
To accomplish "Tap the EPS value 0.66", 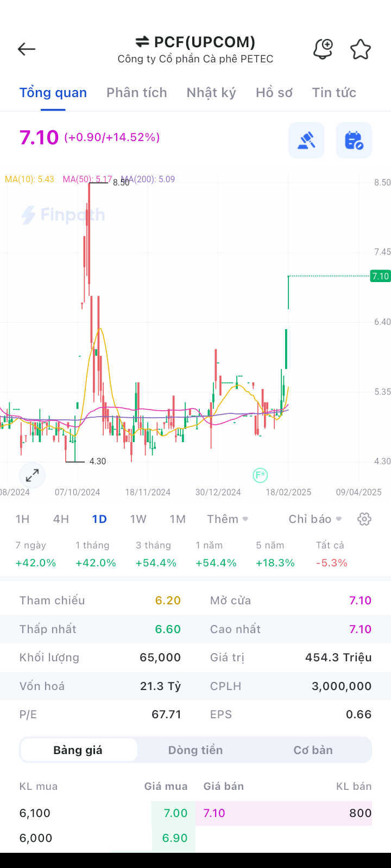I will click(359, 714).
